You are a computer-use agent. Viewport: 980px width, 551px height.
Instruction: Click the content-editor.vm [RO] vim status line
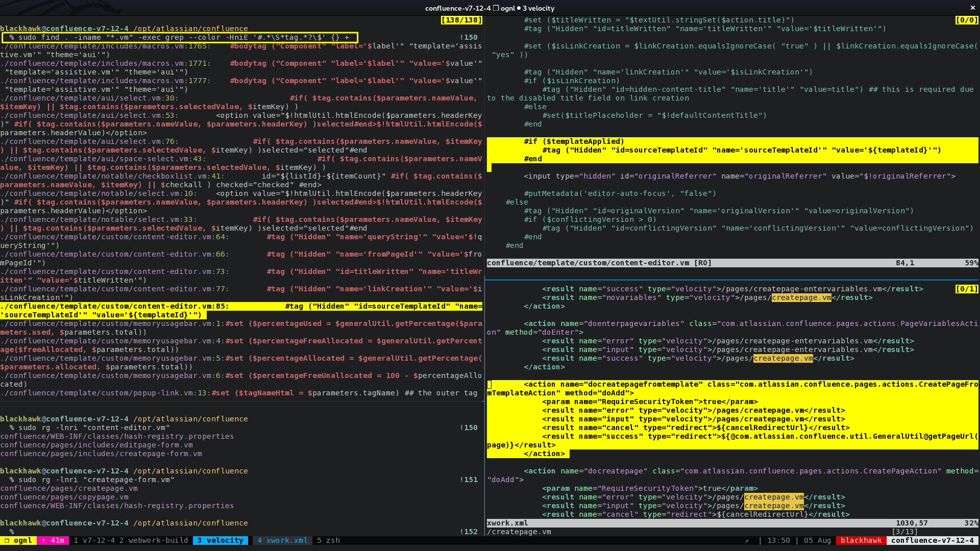[732, 263]
